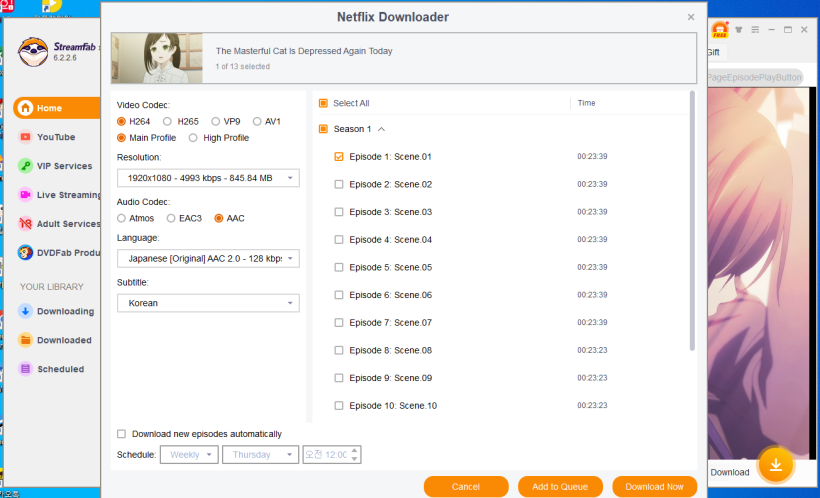Check Episode 5: Scene.05
820x498 pixels.
pos(339,267)
